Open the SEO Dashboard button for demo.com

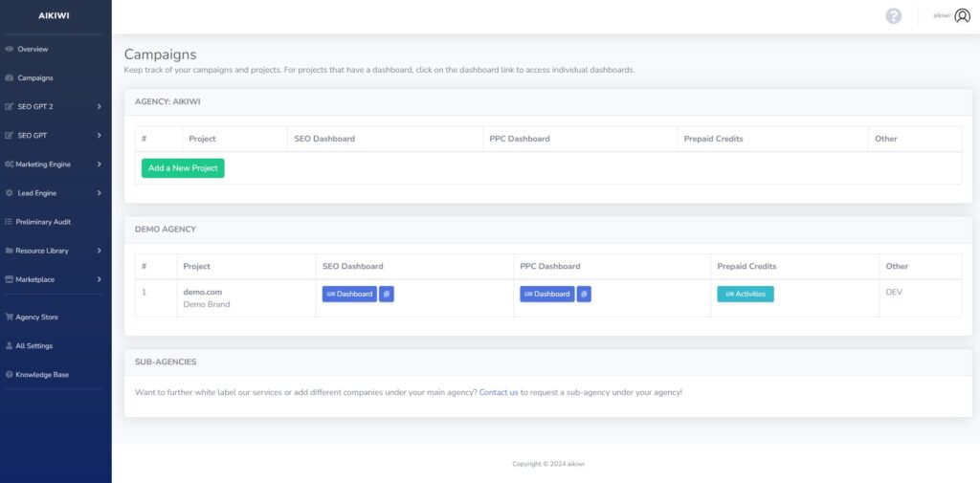point(349,294)
